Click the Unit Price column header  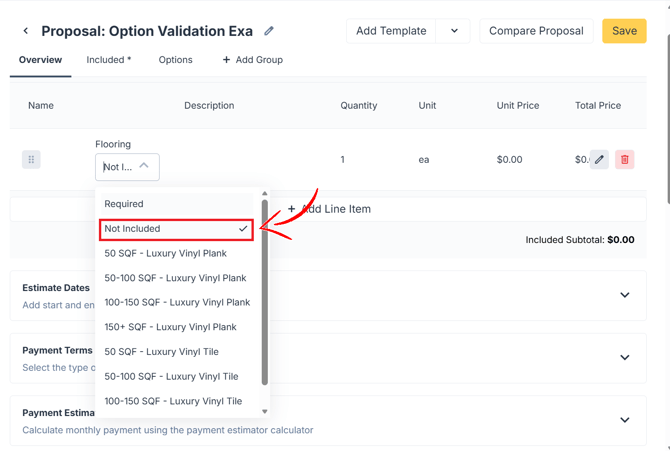point(518,106)
